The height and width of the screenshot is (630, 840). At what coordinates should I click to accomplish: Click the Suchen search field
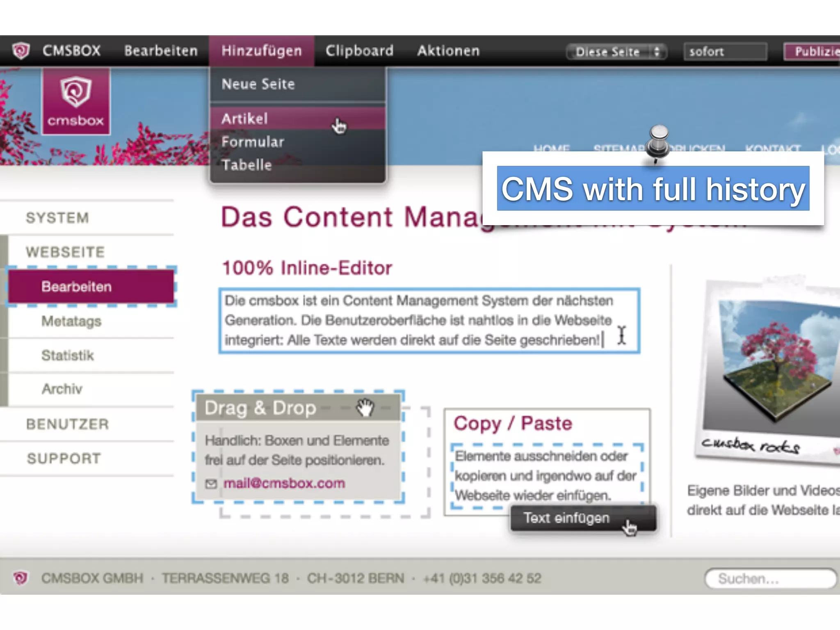(770, 579)
